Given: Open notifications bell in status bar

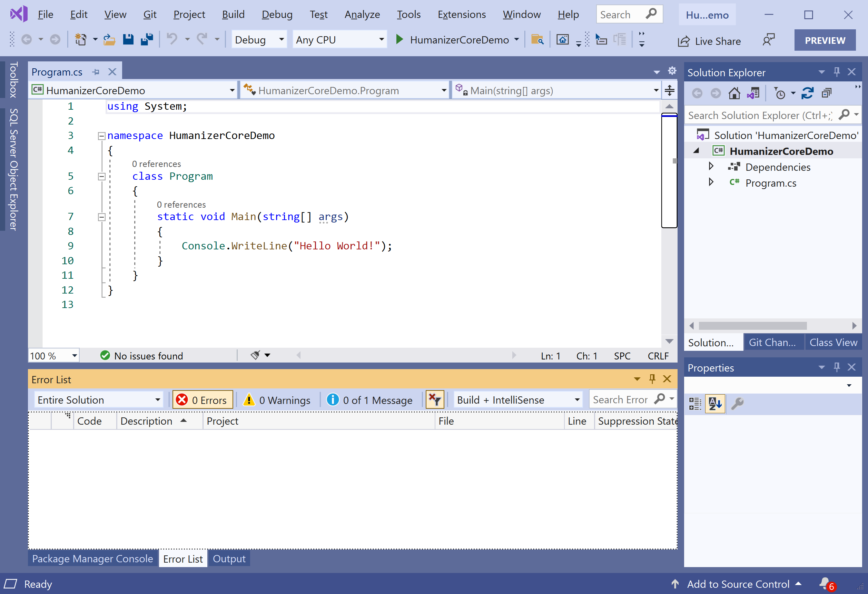Looking at the screenshot, I should click(x=825, y=583).
